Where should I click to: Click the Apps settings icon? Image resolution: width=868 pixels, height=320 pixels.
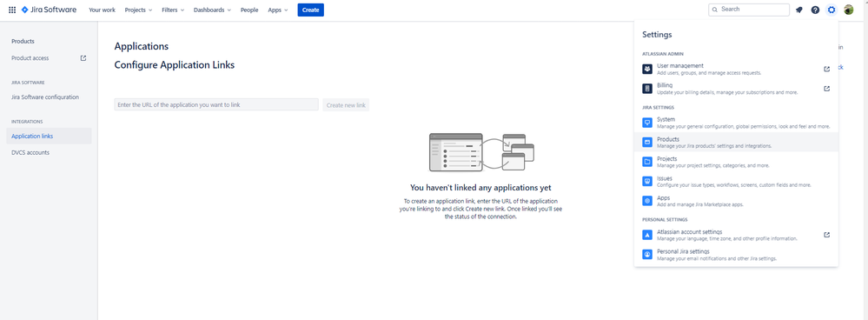pyautogui.click(x=647, y=201)
